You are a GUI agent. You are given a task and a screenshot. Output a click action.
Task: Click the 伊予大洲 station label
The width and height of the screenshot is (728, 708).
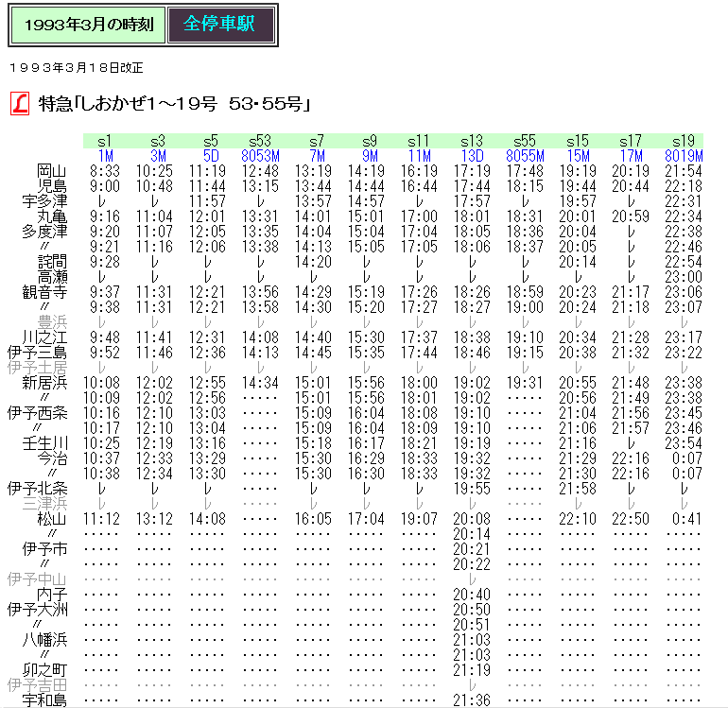pos(37,609)
